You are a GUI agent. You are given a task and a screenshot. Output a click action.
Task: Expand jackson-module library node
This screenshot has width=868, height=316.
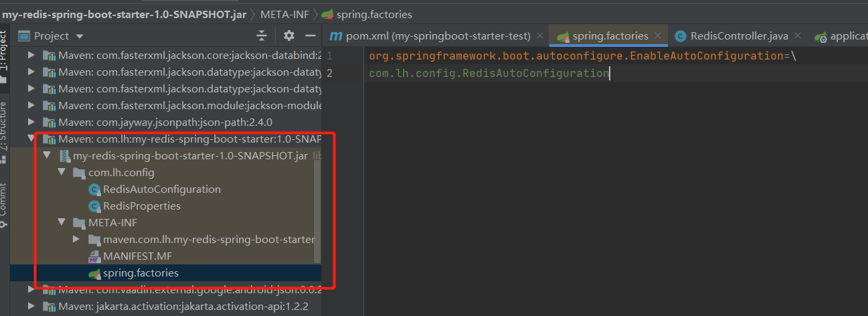coord(31,105)
